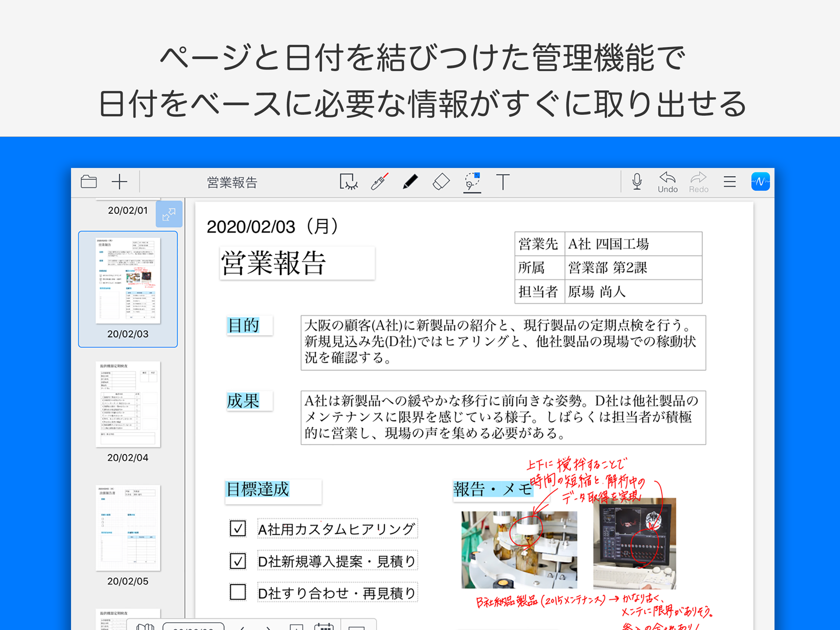
Task: Open the 20/02/04 page thumbnail
Action: 128,404
